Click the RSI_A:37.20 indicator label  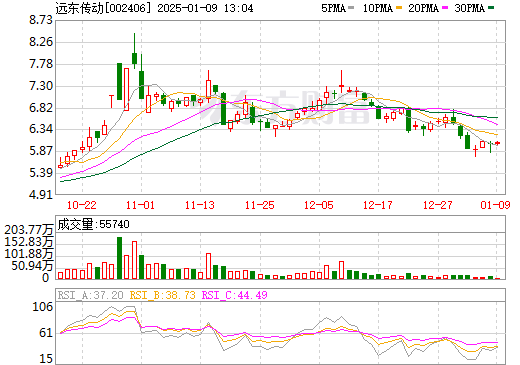[91, 295]
